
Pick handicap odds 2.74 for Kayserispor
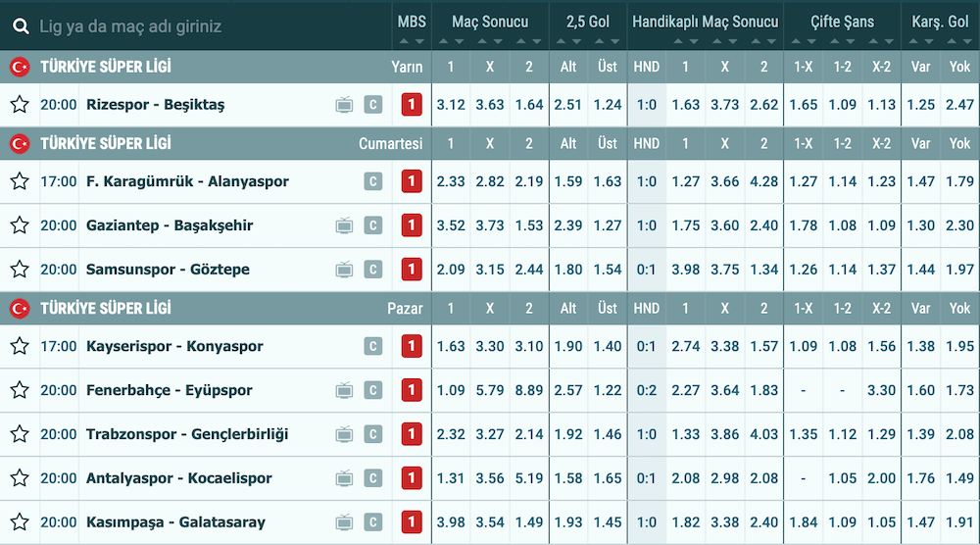point(685,346)
